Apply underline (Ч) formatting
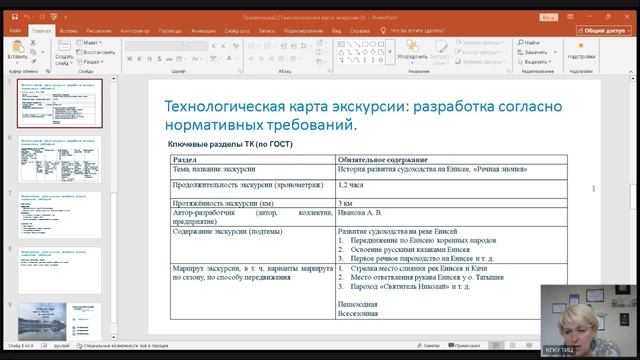The width and height of the screenshot is (640, 360). (149, 59)
